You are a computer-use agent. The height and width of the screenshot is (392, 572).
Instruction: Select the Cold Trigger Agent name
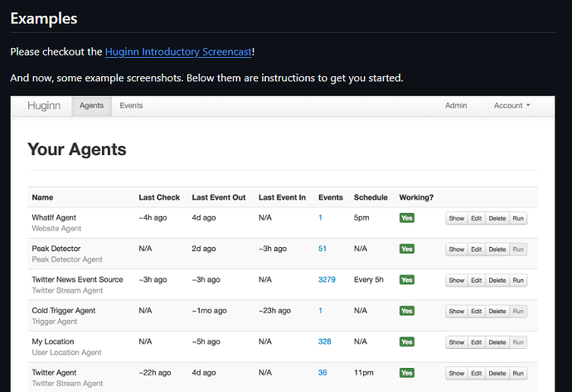pos(63,311)
